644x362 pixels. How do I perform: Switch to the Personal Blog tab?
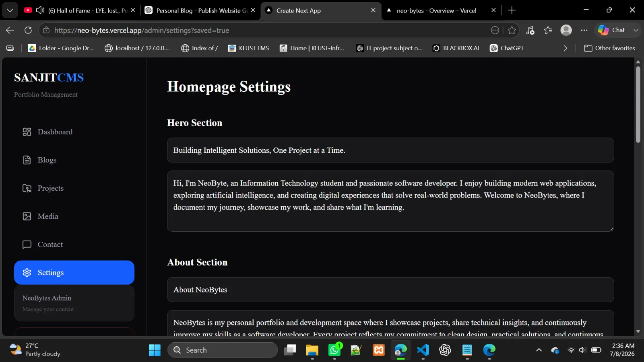point(200,10)
